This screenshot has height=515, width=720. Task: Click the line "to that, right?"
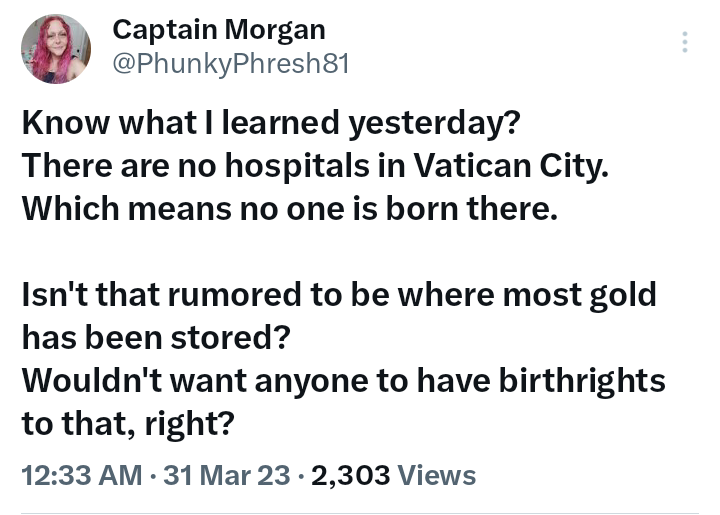pyautogui.click(x=128, y=424)
